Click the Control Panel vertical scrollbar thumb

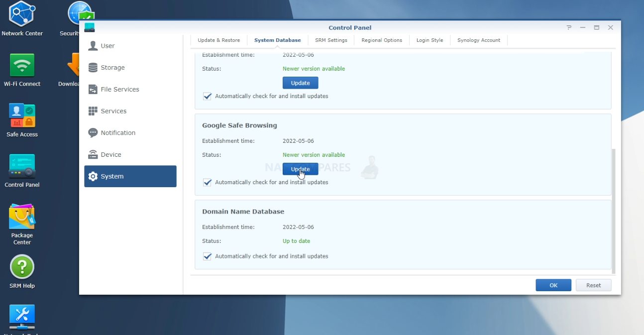(x=614, y=211)
